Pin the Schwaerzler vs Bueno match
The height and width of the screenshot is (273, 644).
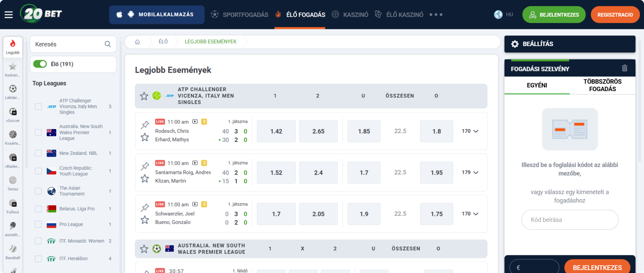coord(145,207)
